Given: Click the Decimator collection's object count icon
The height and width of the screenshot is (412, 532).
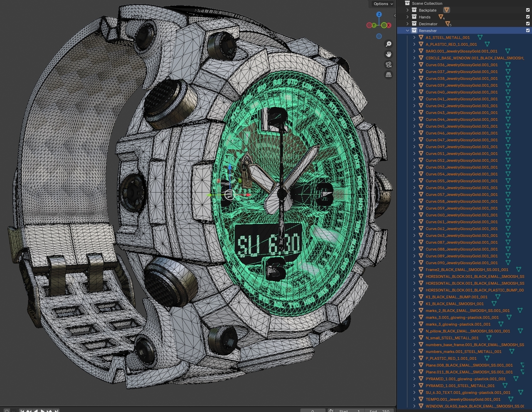Looking at the screenshot, I should [448, 24].
